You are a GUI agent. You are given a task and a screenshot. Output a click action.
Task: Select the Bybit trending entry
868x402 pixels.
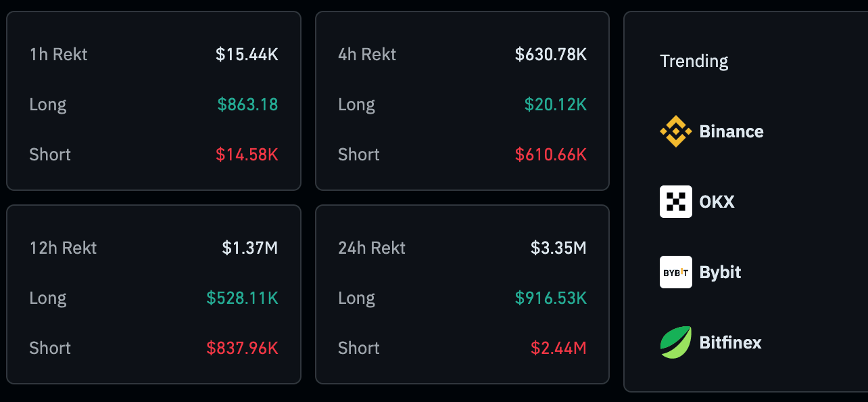pos(720,272)
